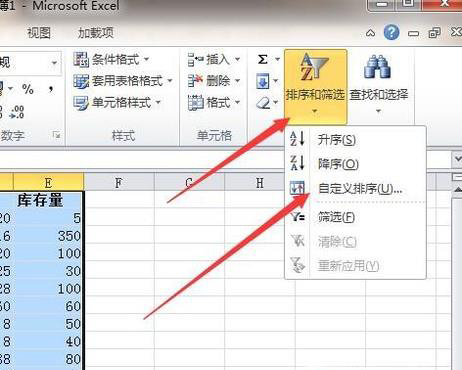Open the Find & Select (查找和选择) binoculars icon
This screenshot has height=370, width=462.
point(378,68)
